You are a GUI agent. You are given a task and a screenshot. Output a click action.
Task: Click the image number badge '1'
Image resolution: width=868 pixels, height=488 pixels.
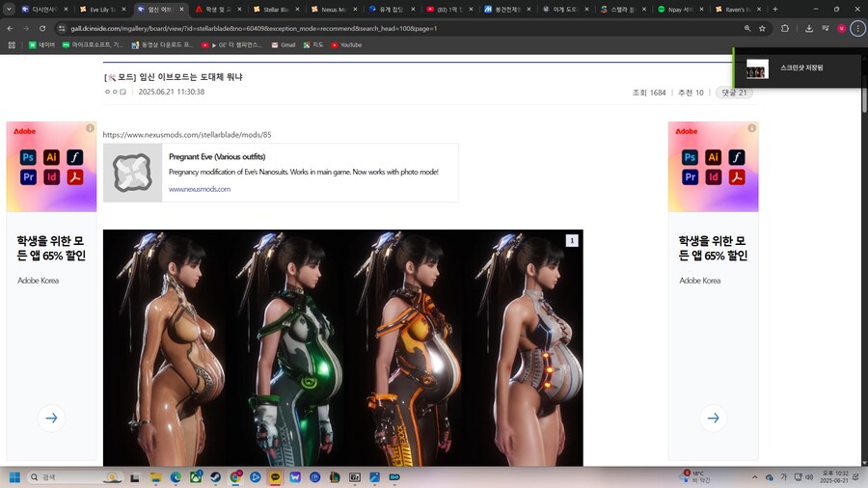[572, 241]
